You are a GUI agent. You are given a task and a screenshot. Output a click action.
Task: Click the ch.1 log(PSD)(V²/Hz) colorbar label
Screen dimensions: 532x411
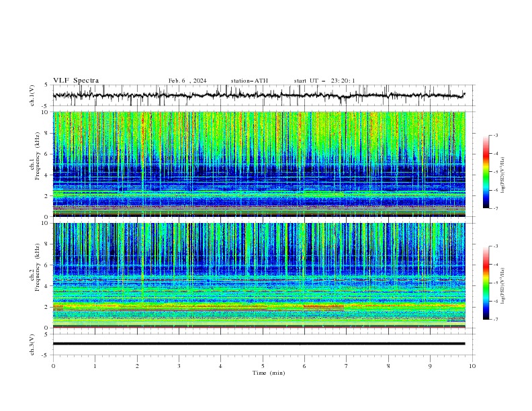(503, 175)
